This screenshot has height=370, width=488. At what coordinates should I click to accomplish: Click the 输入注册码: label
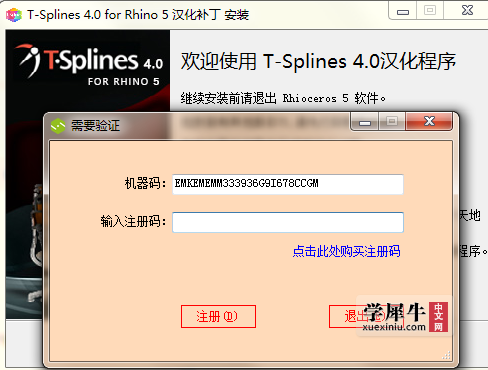[x=133, y=221]
